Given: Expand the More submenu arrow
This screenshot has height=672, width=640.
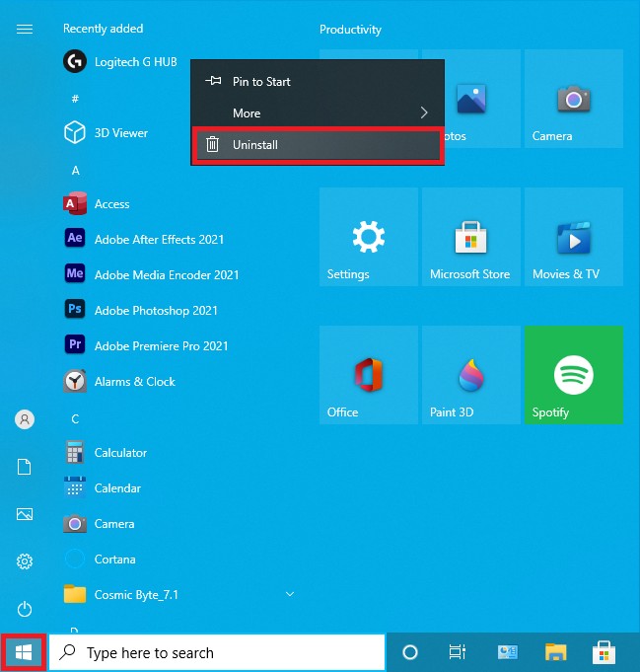Looking at the screenshot, I should click(424, 112).
